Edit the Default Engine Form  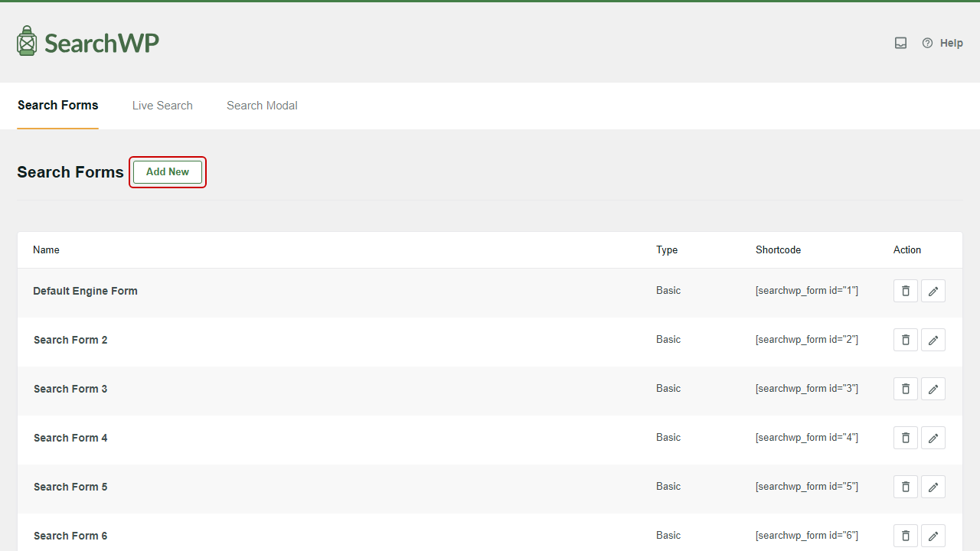(933, 291)
